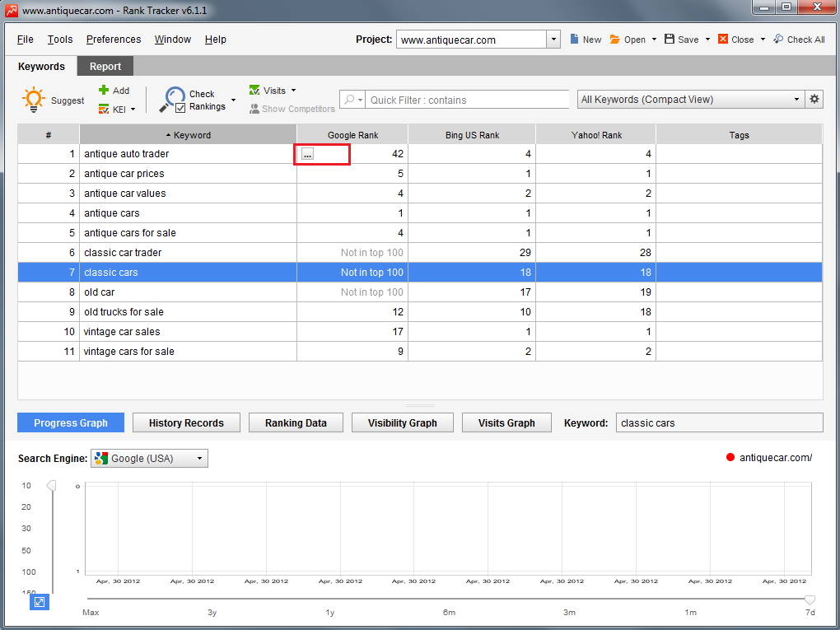
Task: Click the Quick Filter input field
Action: [x=467, y=100]
